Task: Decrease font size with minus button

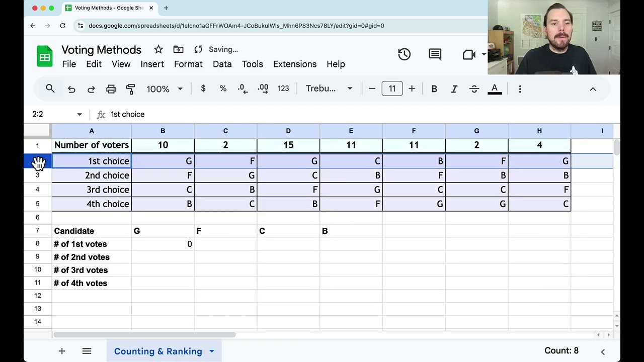Action: coord(372,88)
